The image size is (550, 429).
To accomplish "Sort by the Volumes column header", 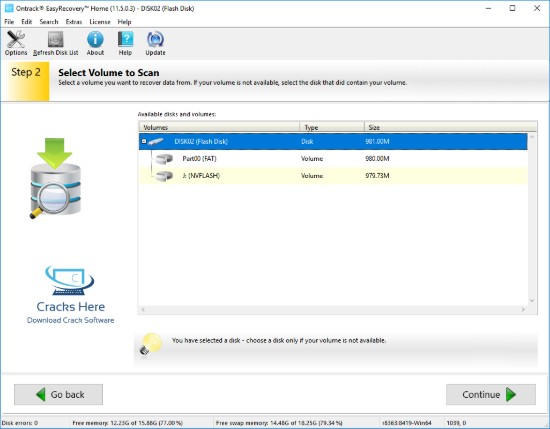I will coord(219,127).
